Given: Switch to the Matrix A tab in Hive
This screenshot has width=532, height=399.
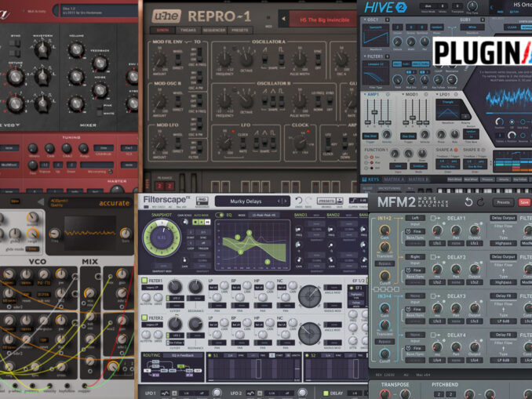Looking at the screenshot, I should [394, 180].
